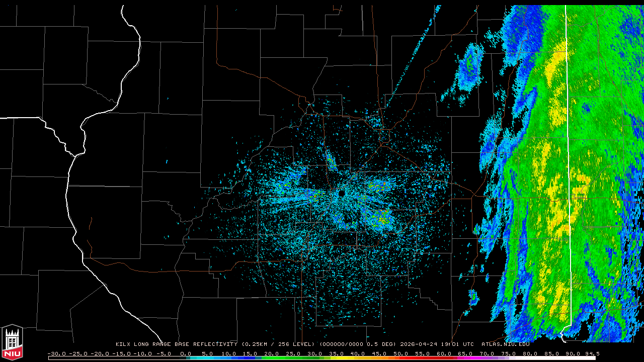Click the KILX Long Range Base Reflectivity title
Screen dimensions: 644x362
[176, 344]
